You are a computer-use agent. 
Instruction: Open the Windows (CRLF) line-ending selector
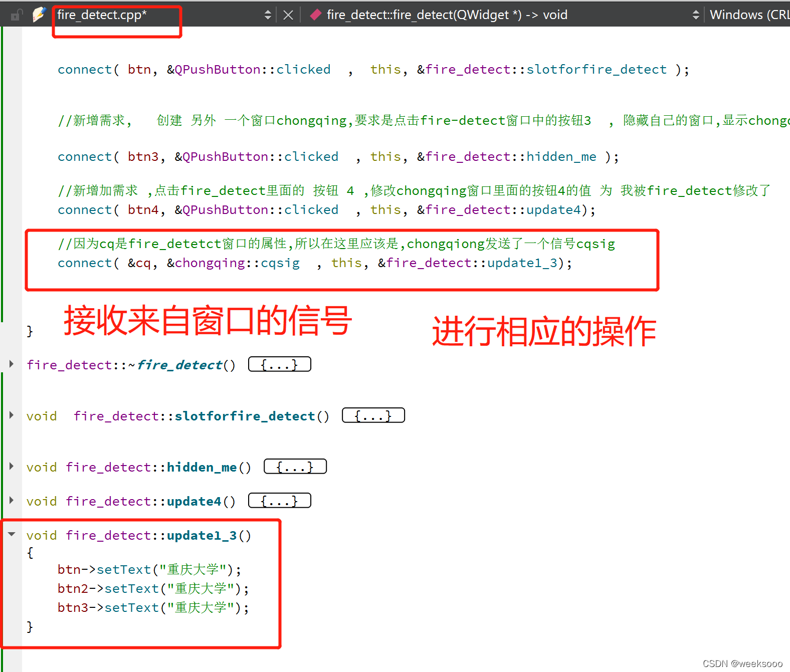coord(749,15)
